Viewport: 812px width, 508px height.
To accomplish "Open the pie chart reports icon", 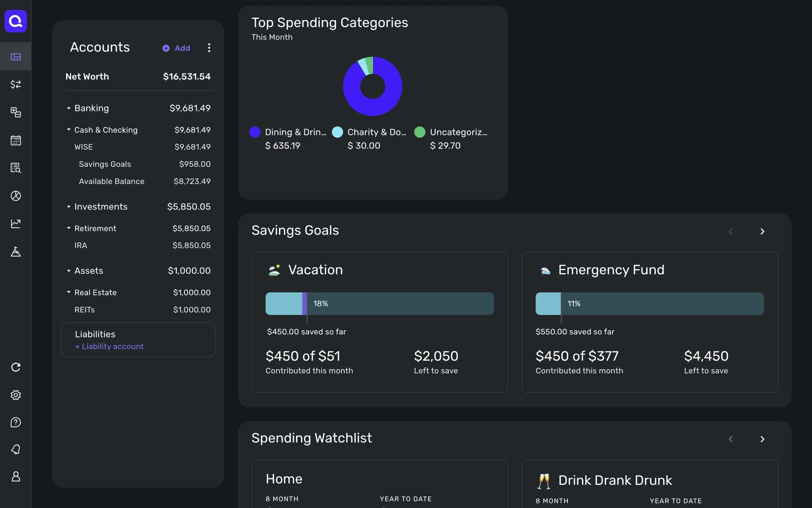I will 16,196.
